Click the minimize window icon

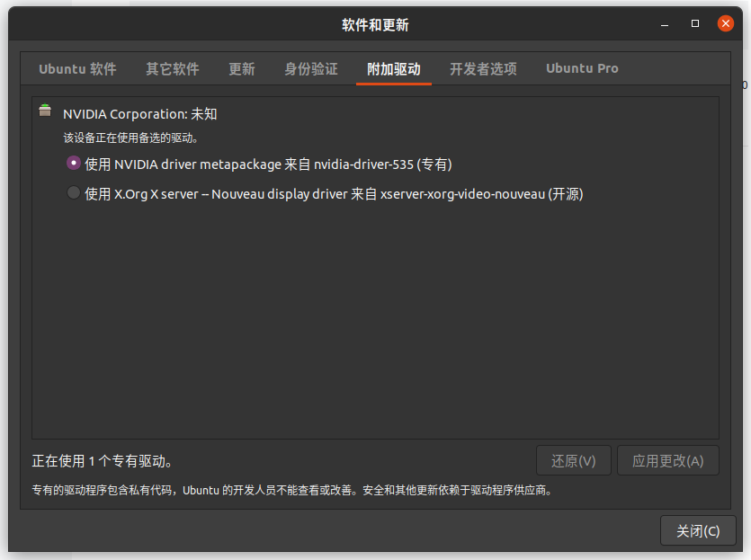coord(663,23)
